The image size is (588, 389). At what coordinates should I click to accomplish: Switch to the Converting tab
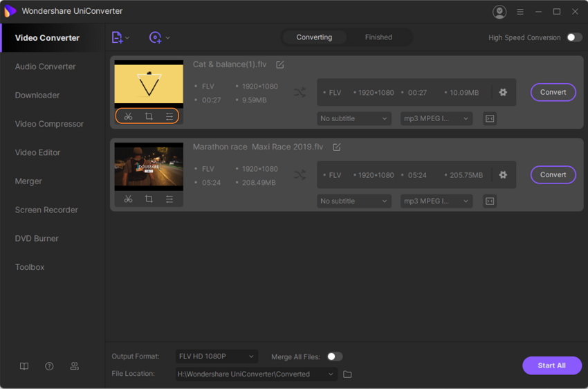point(314,37)
